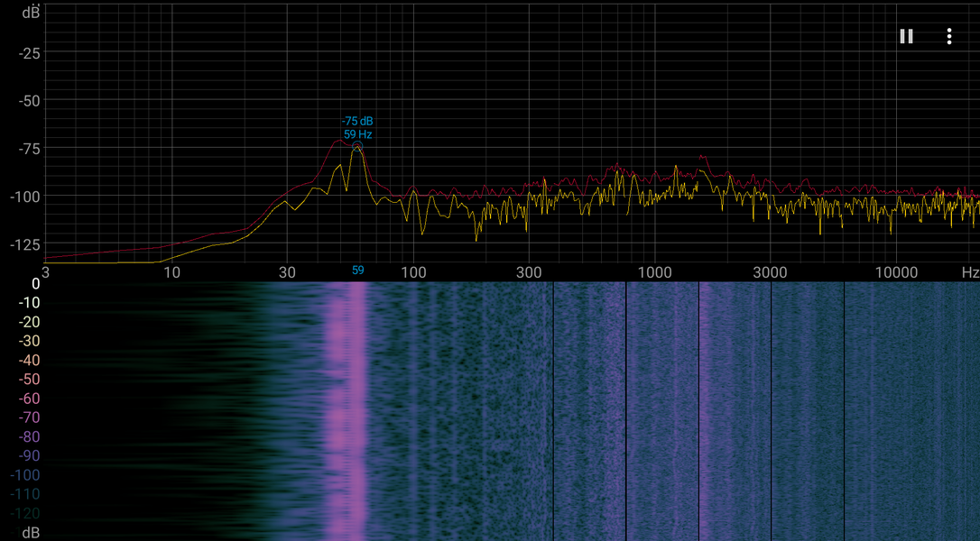
Task: Click the '300' Hz frequency axis label
Action: [529, 272]
